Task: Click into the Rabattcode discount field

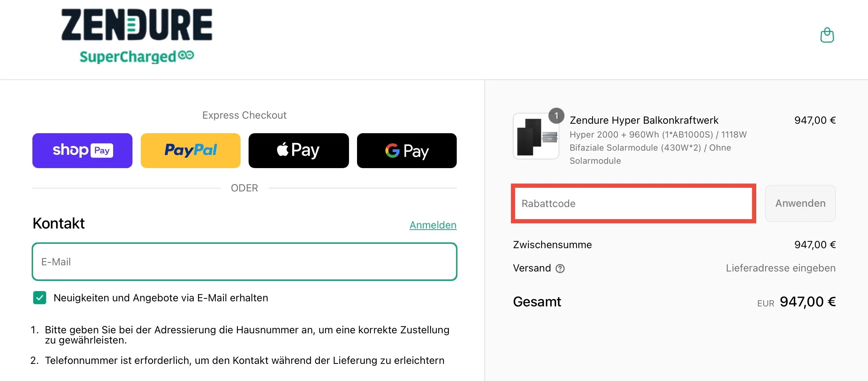Action: pyautogui.click(x=633, y=203)
